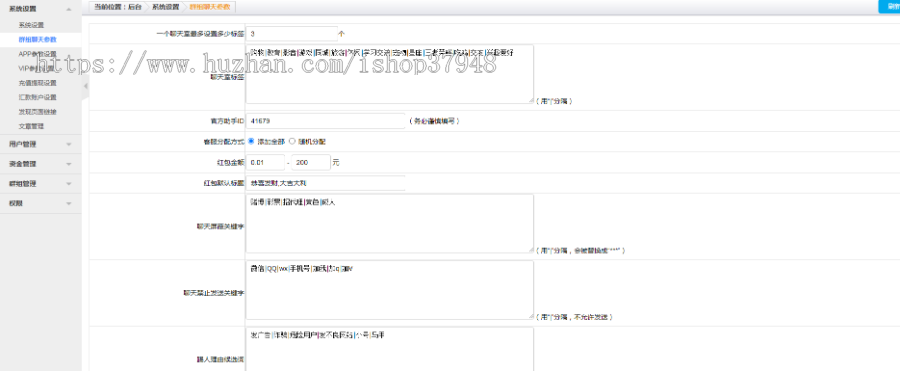Collapse the sidebar using the arrow handle
The height and width of the screenshot is (371, 900).
86,86
